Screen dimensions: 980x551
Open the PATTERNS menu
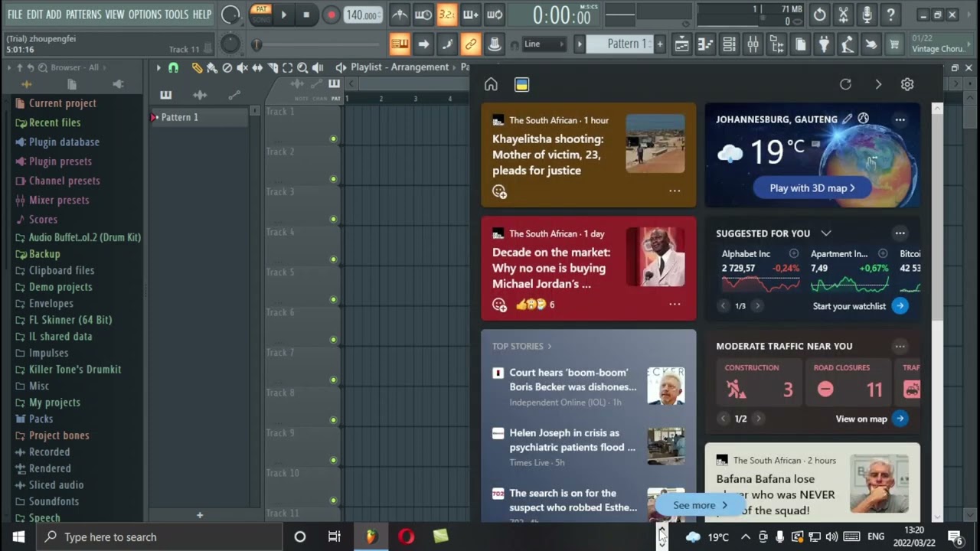click(83, 15)
